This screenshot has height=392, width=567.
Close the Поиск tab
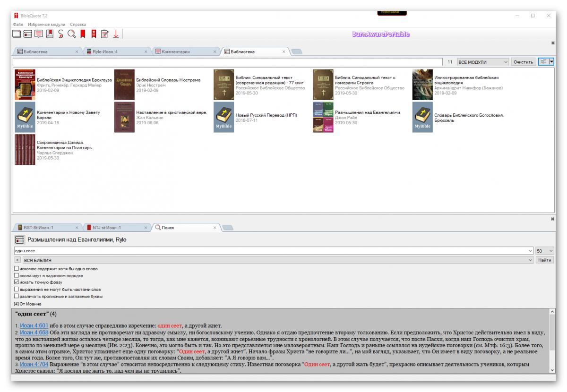click(215, 228)
